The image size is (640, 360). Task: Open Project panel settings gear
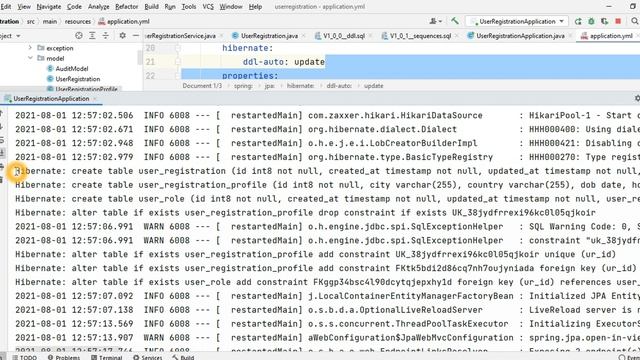122,36
